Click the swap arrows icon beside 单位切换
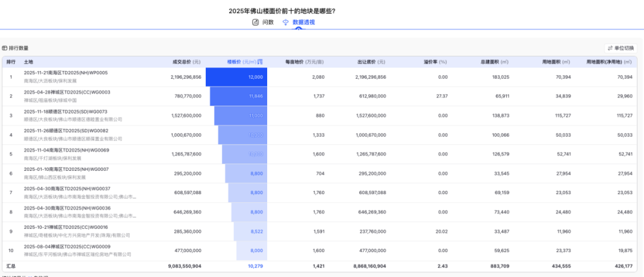The image size is (644, 277). click(610, 48)
